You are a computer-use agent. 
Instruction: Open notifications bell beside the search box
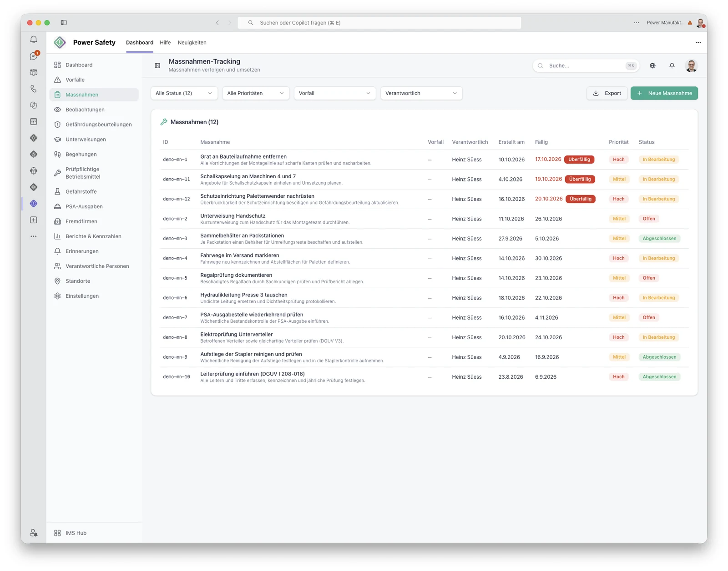click(x=672, y=65)
